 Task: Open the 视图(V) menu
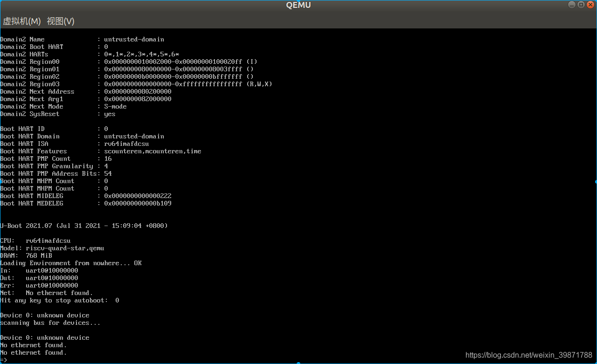61,21
